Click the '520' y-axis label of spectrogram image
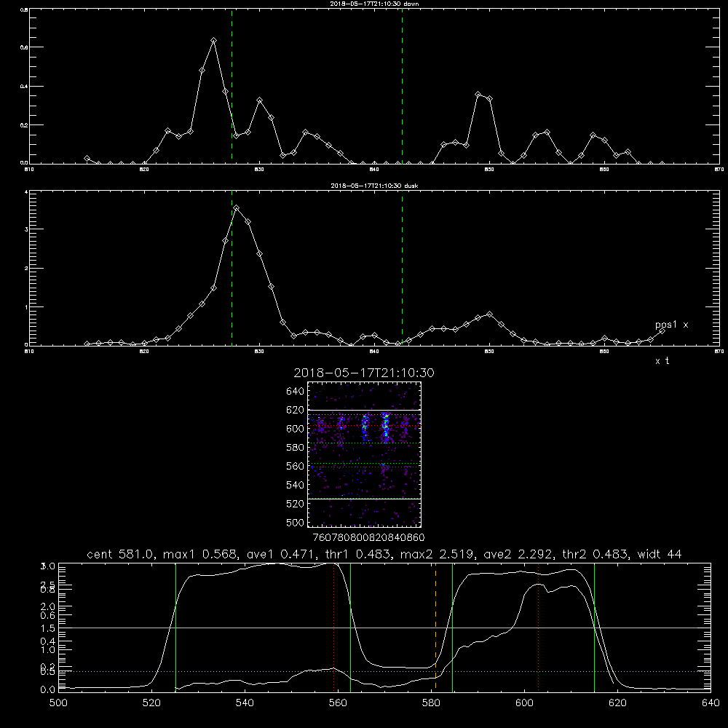This screenshot has width=728, height=728. (x=296, y=504)
